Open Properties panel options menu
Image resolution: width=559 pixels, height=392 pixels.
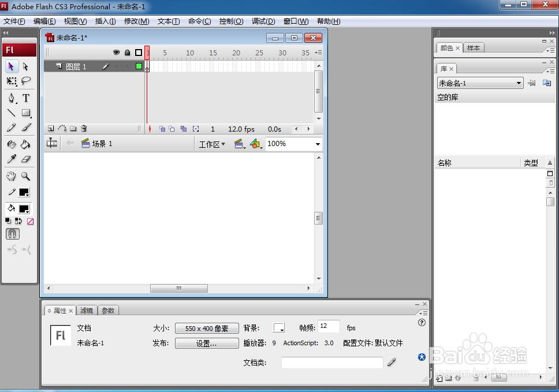pyautogui.click(x=423, y=313)
